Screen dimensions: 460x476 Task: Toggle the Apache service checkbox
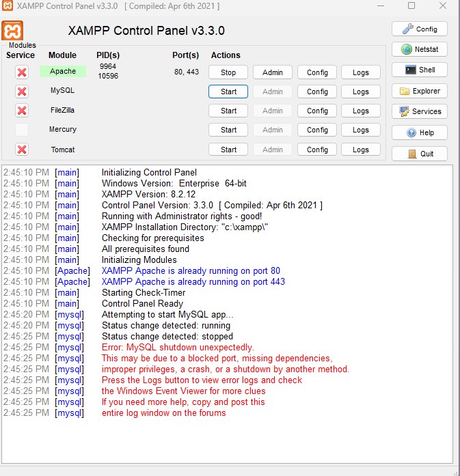(22, 72)
